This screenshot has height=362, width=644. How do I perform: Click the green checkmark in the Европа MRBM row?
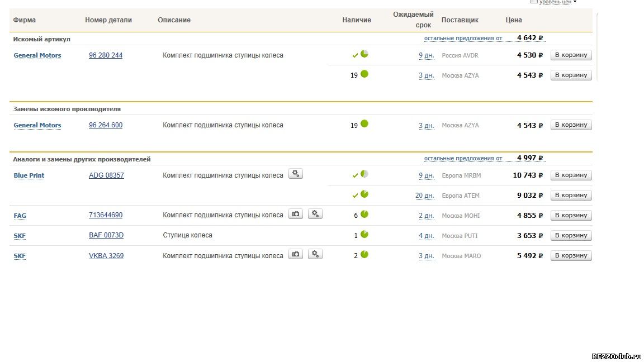(x=356, y=175)
